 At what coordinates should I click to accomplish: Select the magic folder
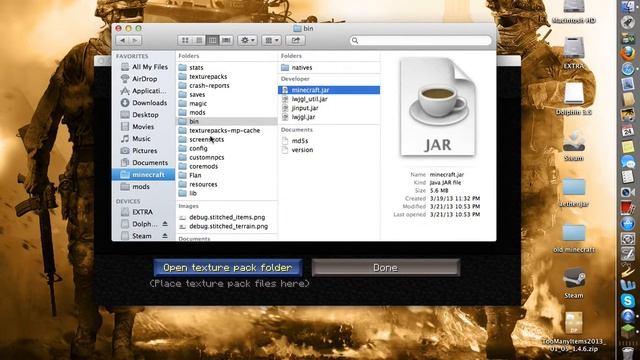click(x=193, y=103)
